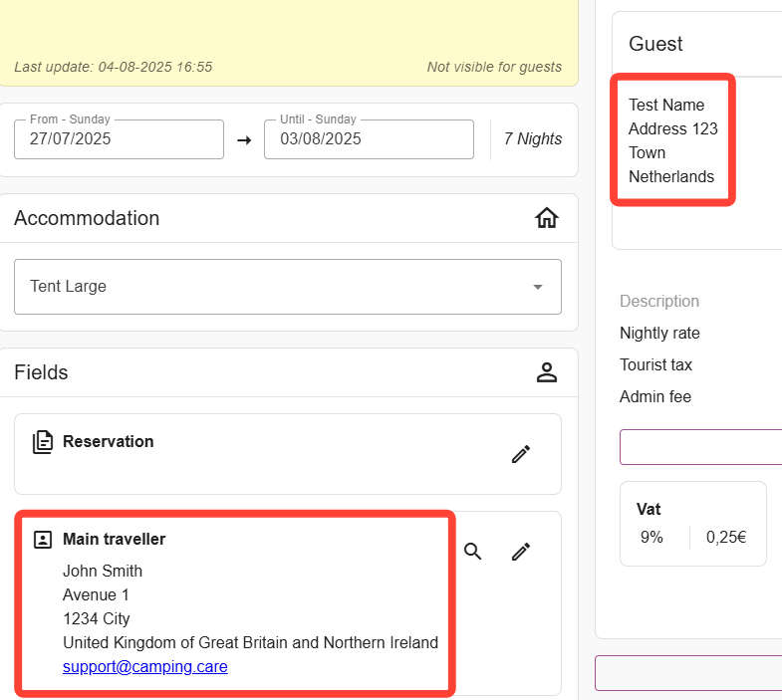Edit the Main traveller with pencil icon

pyautogui.click(x=520, y=552)
